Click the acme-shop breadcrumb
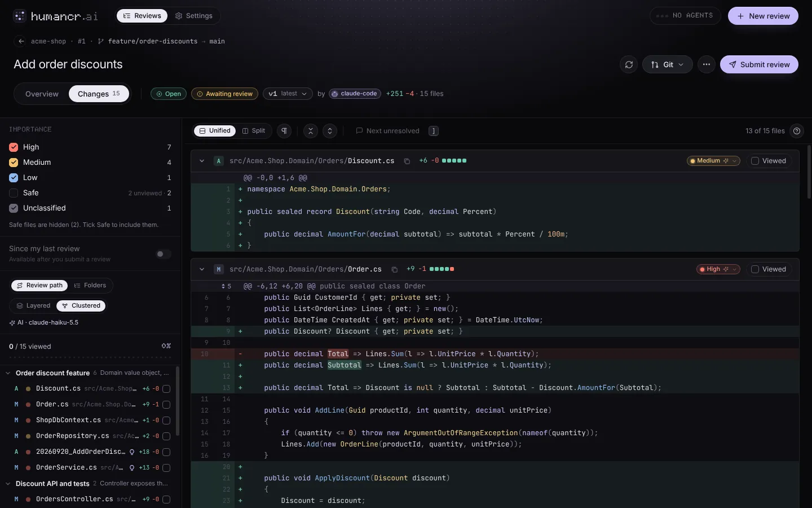This screenshot has height=508, width=812. (48, 41)
